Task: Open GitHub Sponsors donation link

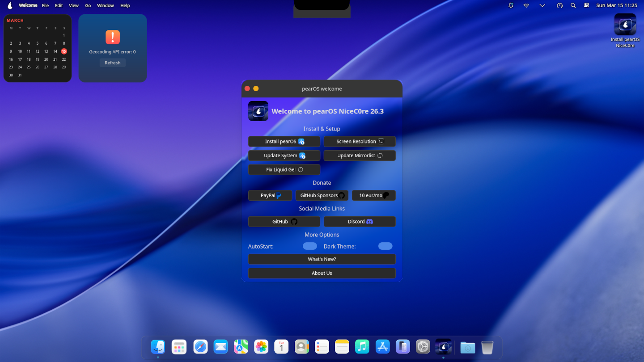Action: (x=322, y=196)
